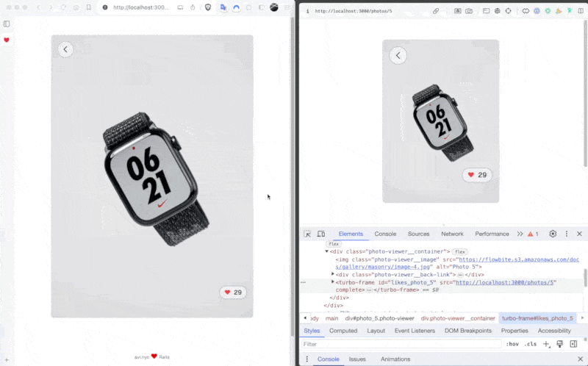This screenshot has height=366, width=588.
Task: Toggle the device toolbar in DevTools
Action: (321, 234)
